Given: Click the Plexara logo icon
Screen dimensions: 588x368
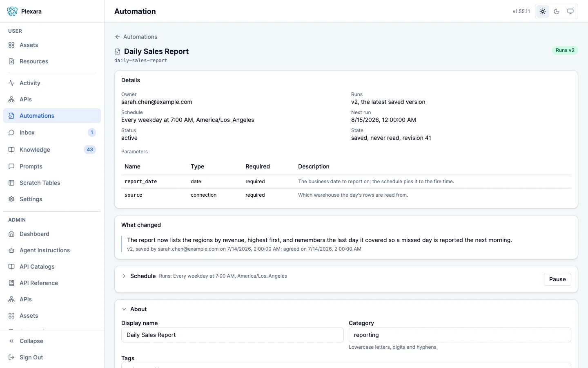Looking at the screenshot, I should click(x=12, y=11).
